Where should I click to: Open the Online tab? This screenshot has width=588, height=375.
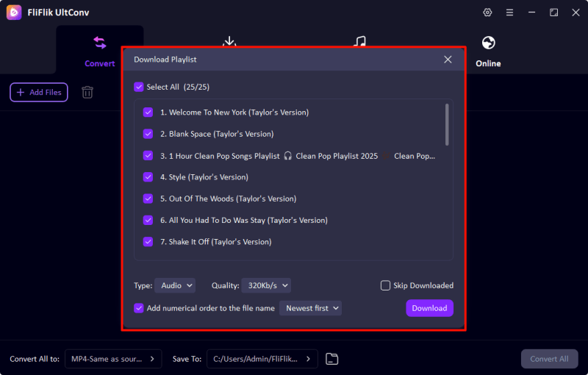(488, 51)
